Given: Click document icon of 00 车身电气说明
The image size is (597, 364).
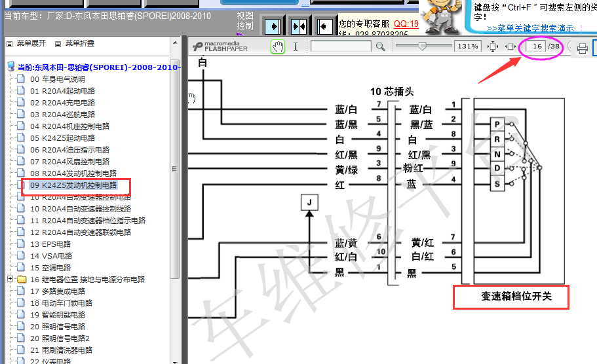Looking at the screenshot, I should point(21,79).
